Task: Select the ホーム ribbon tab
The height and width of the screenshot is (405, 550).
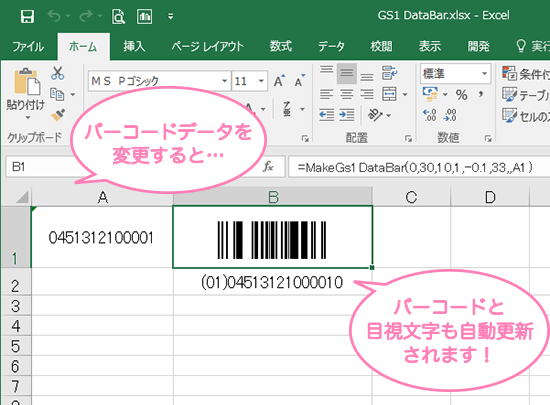Action: click(83, 46)
